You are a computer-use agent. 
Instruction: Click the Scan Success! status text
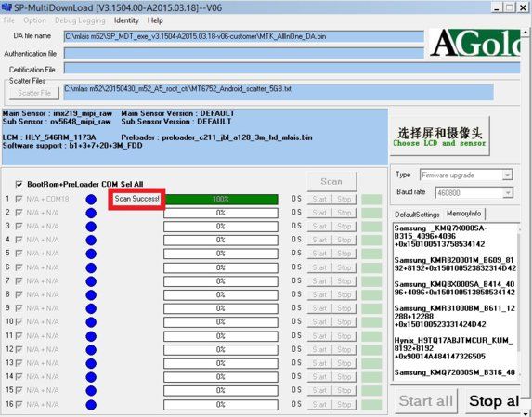point(136,199)
